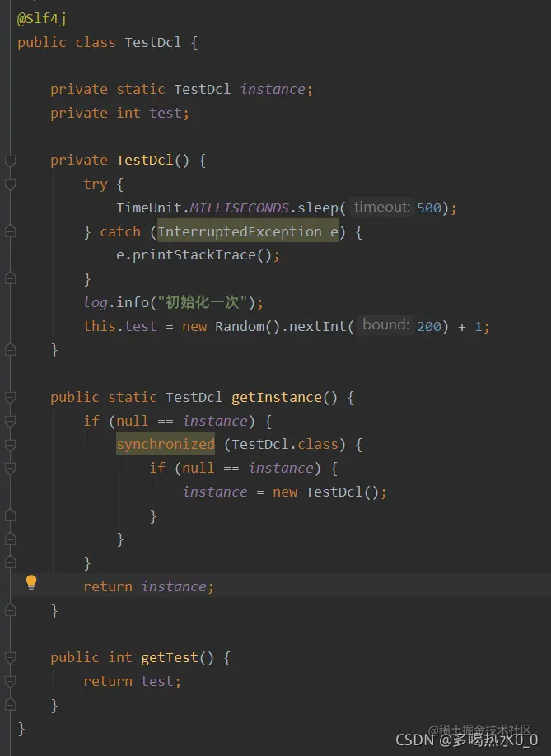Click the sleep method call
The width and height of the screenshot is (551, 756).
318,208
